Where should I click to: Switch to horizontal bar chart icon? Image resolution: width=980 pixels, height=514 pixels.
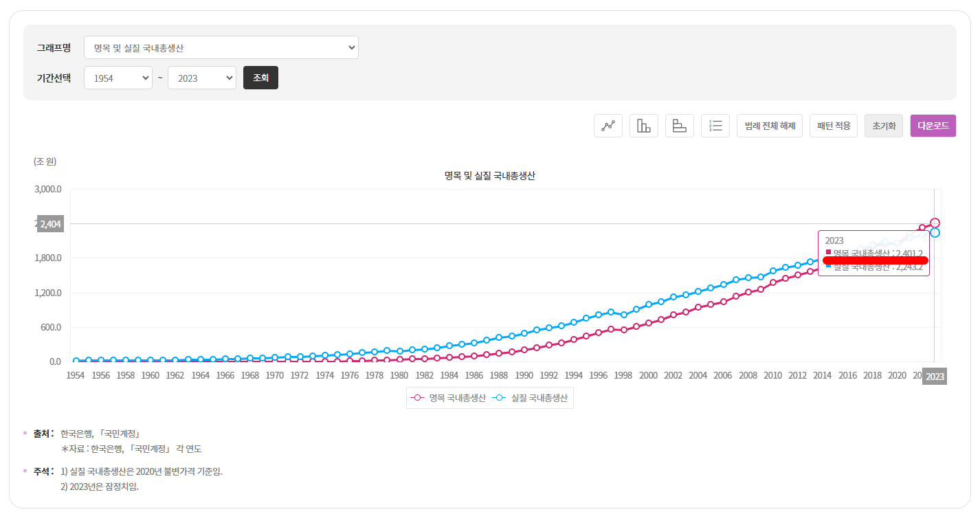click(680, 126)
